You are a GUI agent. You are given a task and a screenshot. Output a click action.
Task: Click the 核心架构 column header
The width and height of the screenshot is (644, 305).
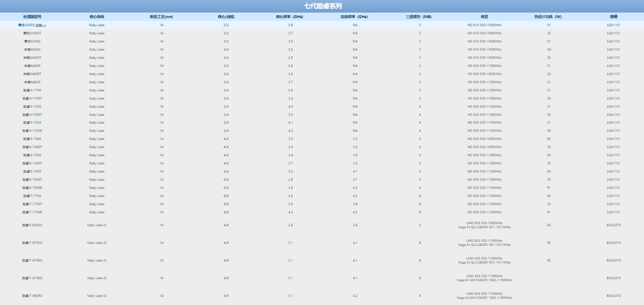coord(97,17)
